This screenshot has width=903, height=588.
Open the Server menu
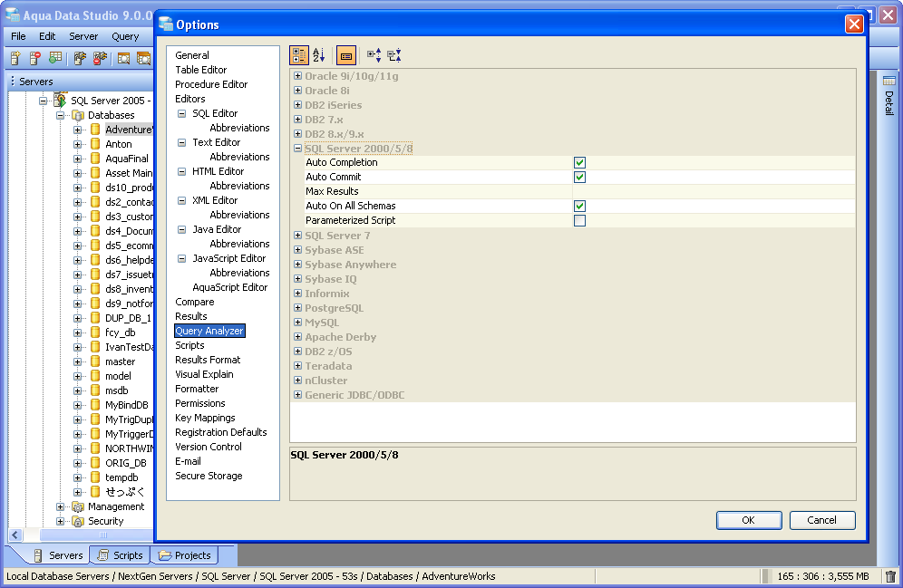tap(83, 36)
